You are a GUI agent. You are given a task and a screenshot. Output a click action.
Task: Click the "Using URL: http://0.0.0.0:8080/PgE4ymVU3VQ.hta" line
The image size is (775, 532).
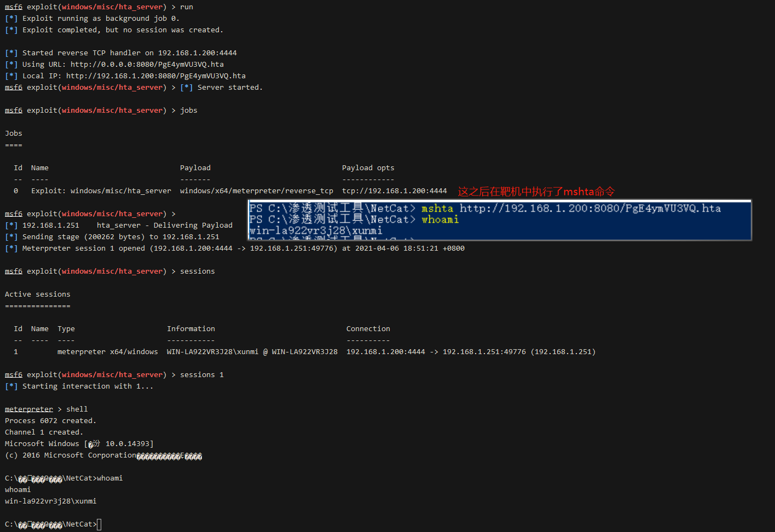coord(123,65)
